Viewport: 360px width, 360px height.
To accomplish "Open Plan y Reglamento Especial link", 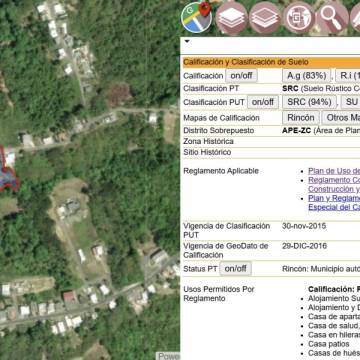I will tap(334, 203).
